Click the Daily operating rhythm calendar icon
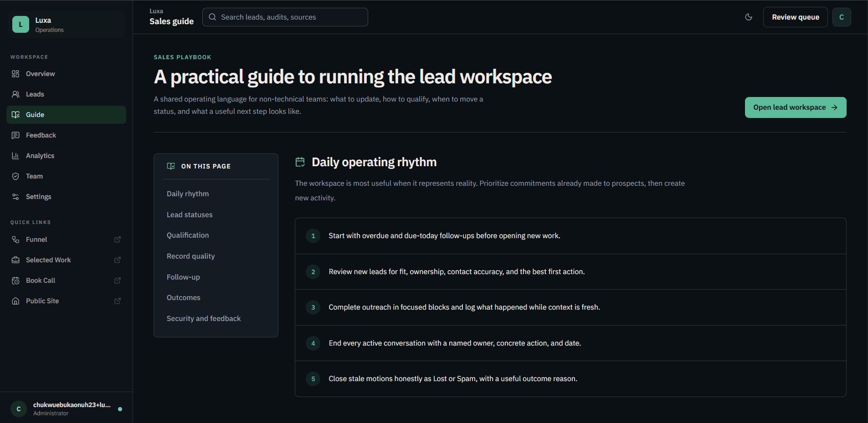The width and height of the screenshot is (868, 423). [300, 162]
